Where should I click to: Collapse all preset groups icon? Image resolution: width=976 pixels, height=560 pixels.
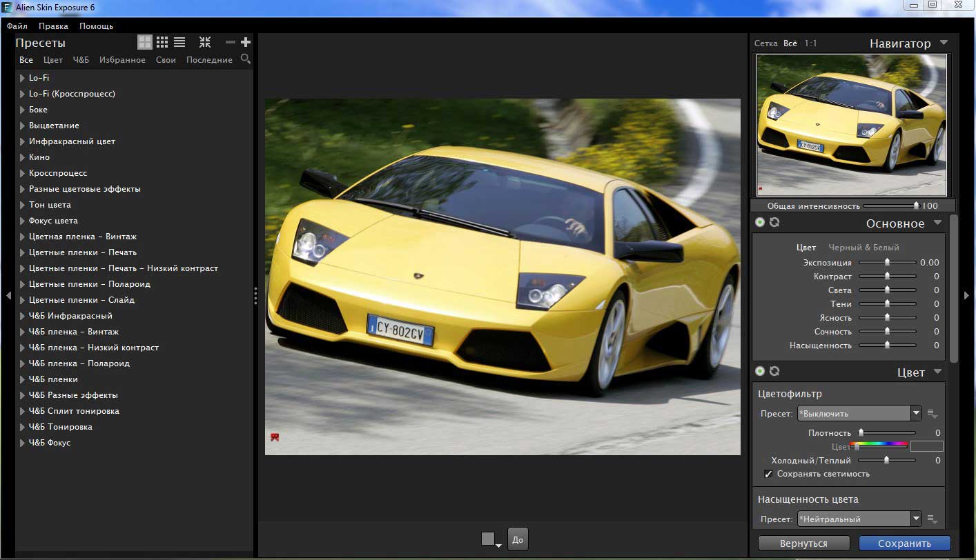click(205, 42)
